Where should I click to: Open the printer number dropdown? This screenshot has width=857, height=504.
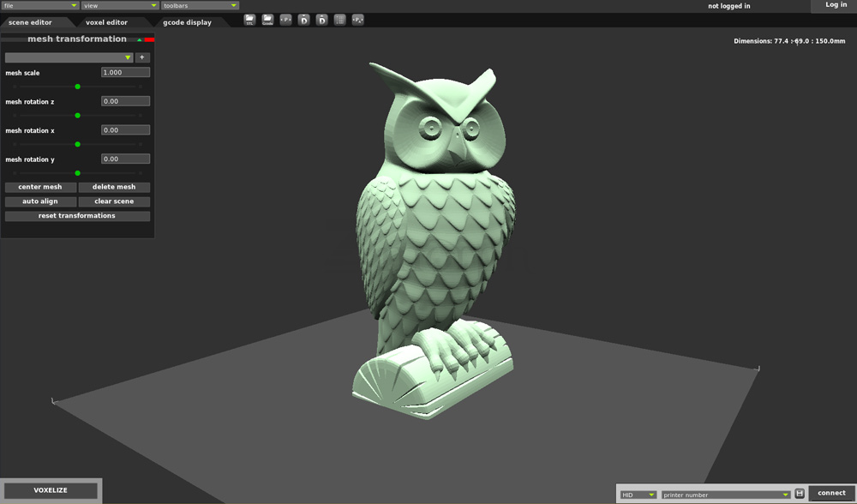(x=725, y=495)
